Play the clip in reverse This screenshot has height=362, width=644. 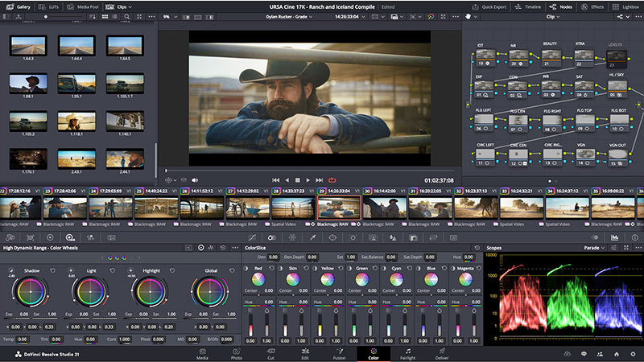[287, 180]
